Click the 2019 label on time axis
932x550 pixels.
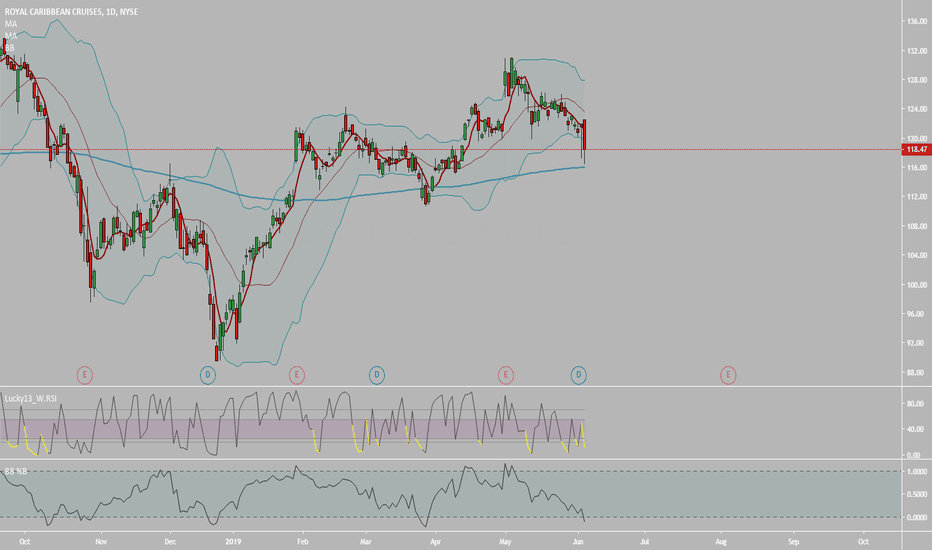tap(234, 542)
